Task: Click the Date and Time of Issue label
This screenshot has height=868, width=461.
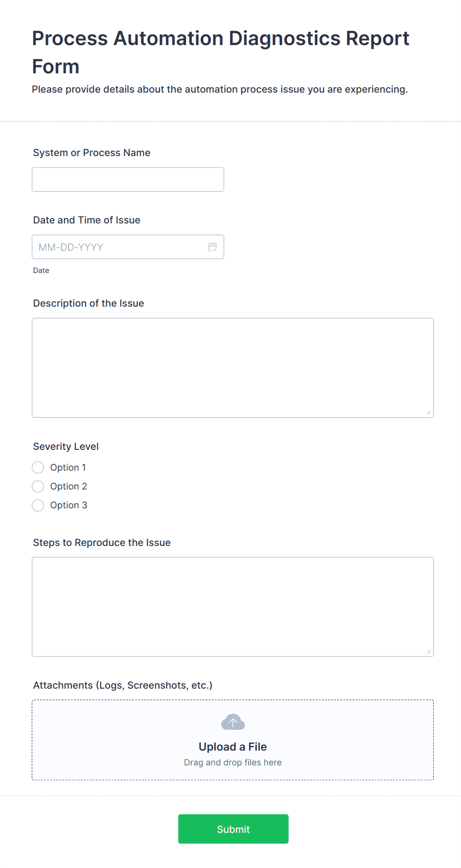Action: 87,219
